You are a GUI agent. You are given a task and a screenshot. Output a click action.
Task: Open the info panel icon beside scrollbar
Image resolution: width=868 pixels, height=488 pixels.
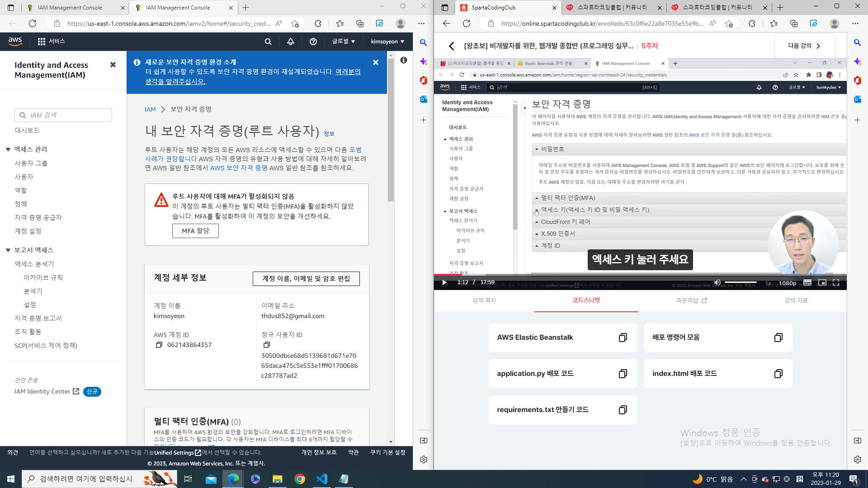404,60
